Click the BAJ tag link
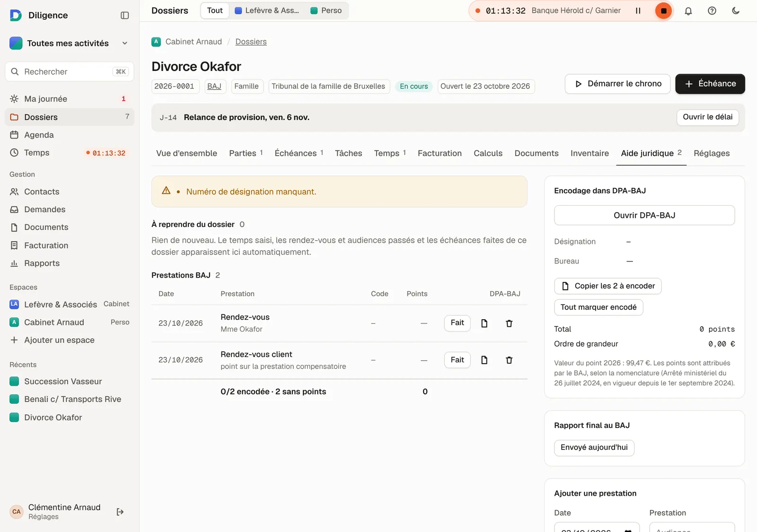Image resolution: width=757 pixels, height=532 pixels. click(214, 86)
